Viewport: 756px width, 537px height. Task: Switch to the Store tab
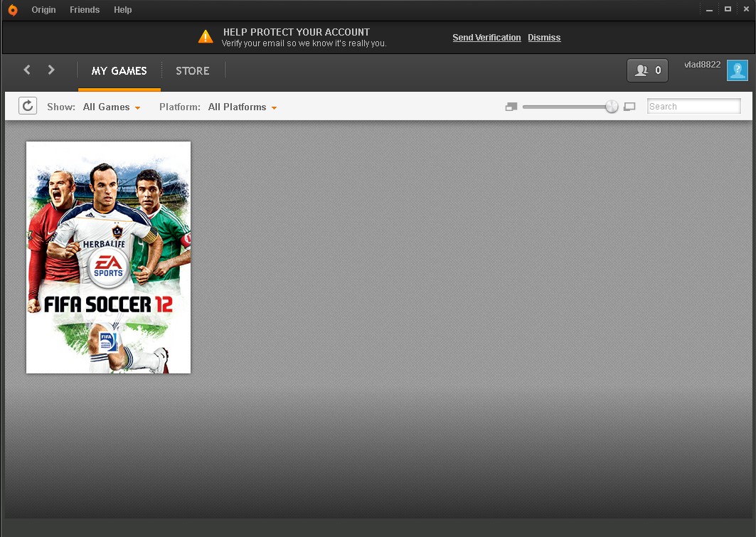point(192,71)
